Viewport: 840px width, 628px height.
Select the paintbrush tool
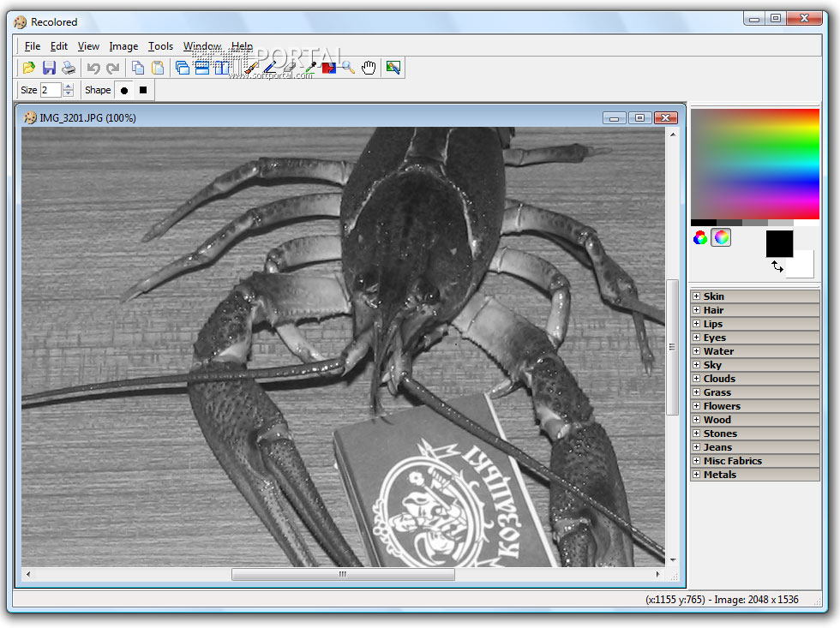coord(251,68)
